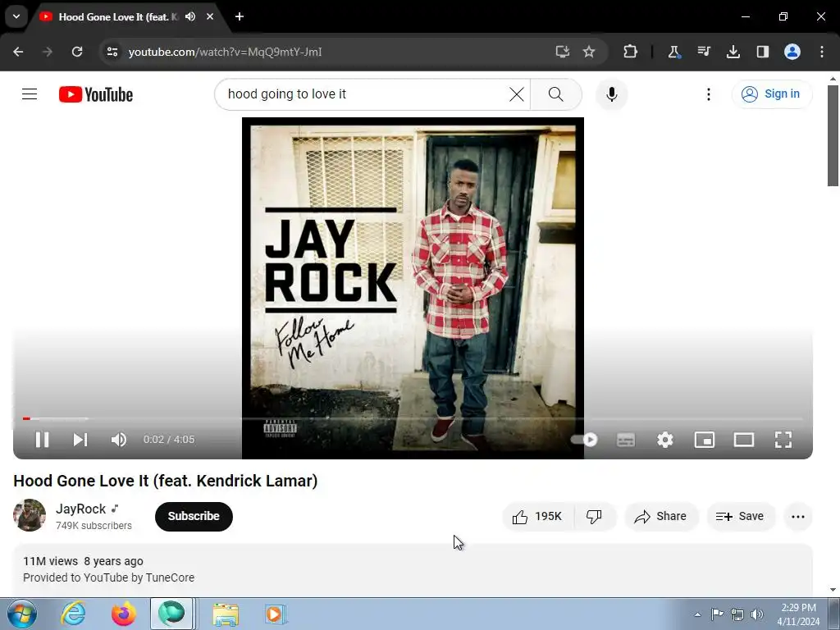Go to the YouTube home logo
The width and height of the screenshot is (840, 630).
point(96,94)
